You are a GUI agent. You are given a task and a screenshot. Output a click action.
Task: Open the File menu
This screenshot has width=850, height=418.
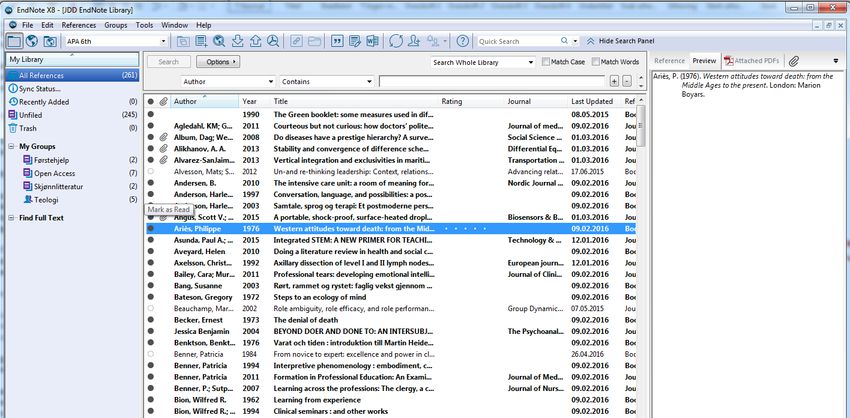coord(28,25)
